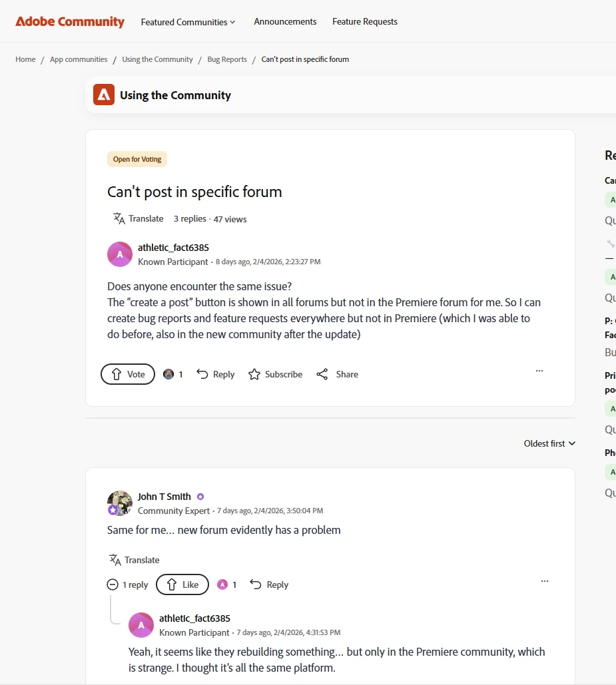Open the Using the Community header title
The height and width of the screenshot is (685, 616).
176,95
